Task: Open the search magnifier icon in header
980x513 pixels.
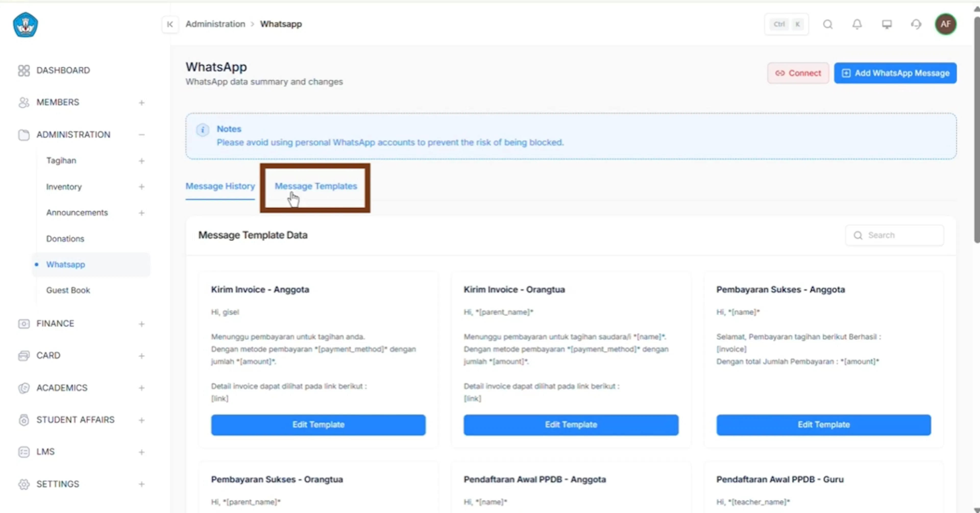Action: (828, 24)
